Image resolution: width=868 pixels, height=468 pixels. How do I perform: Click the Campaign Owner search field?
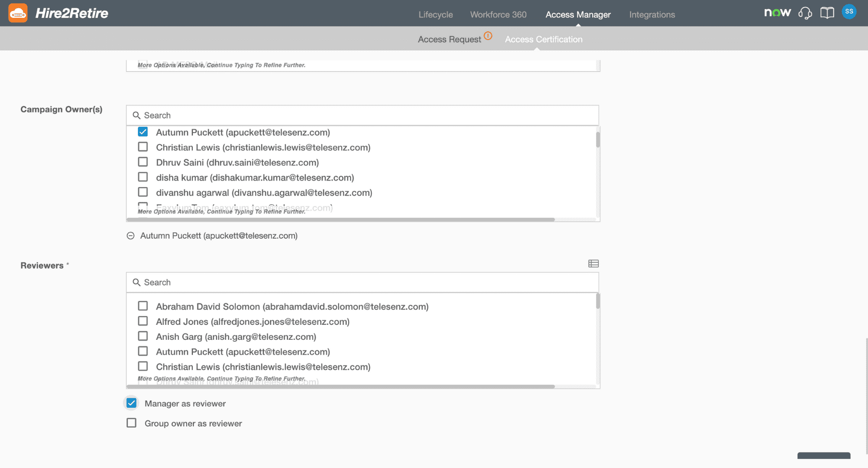(x=363, y=116)
